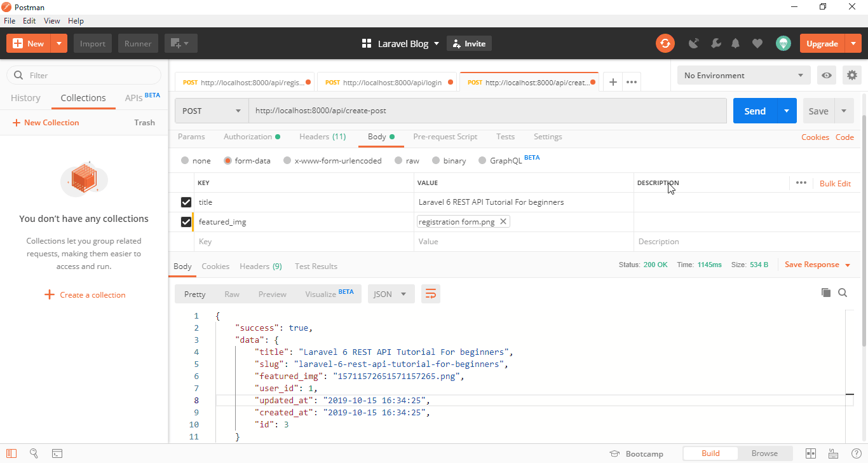This screenshot has width=868, height=463.
Task: Select the raw body type
Action: coord(398,161)
